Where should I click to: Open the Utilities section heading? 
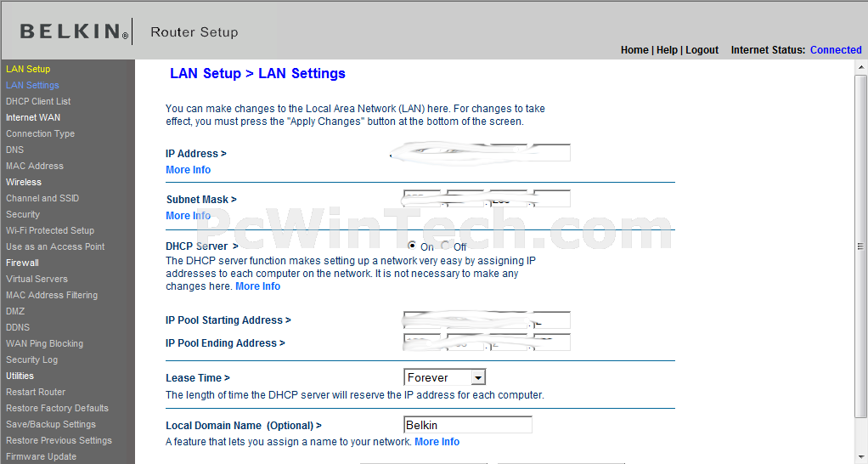pos(20,376)
